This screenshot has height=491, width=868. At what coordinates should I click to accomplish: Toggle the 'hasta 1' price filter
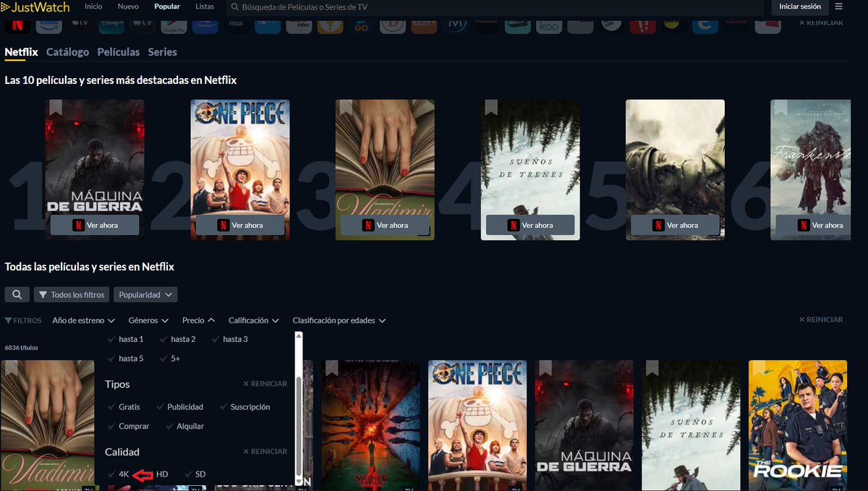pyautogui.click(x=125, y=339)
